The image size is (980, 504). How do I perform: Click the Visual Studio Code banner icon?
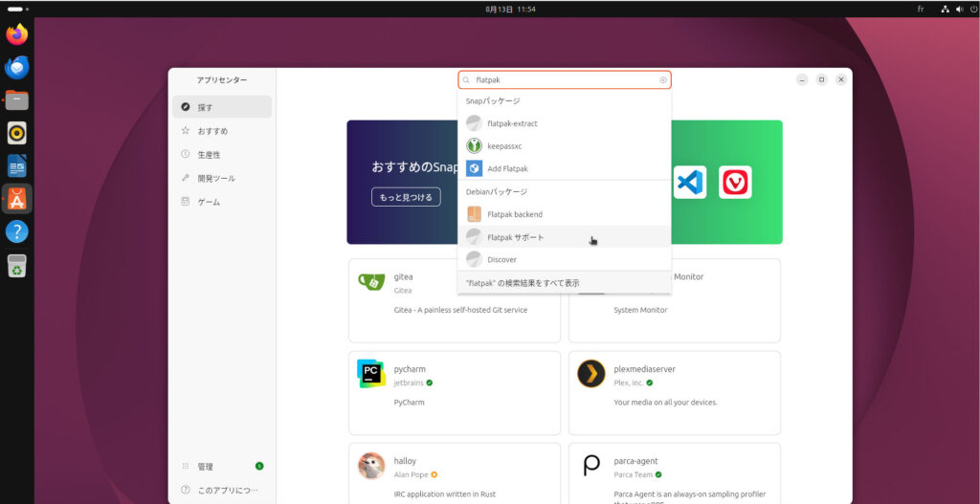689,182
